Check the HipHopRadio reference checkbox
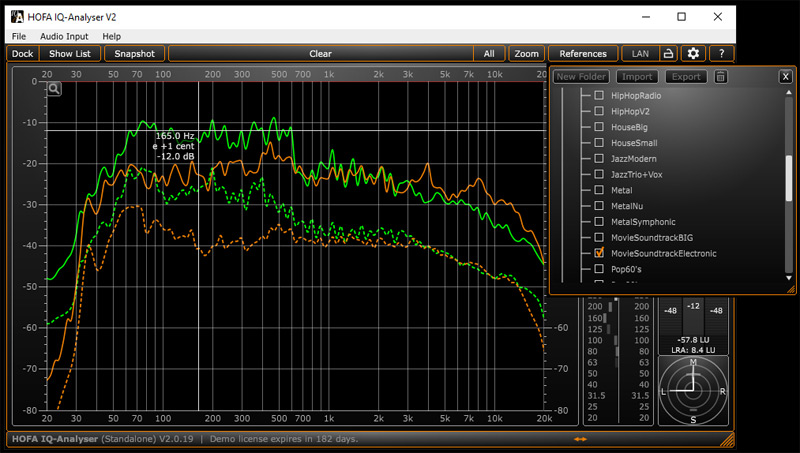 tap(600, 95)
